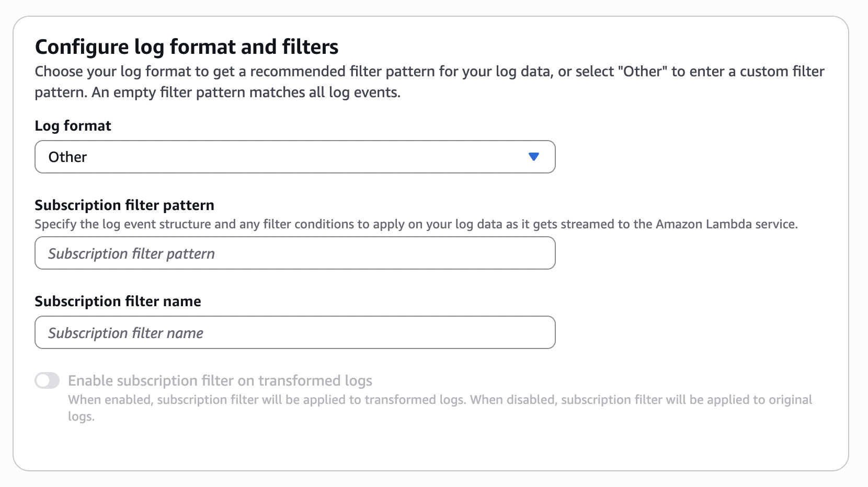Click the blue dropdown arrow in Log format
Image resolution: width=868 pixels, height=487 pixels.
[x=533, y=157]
